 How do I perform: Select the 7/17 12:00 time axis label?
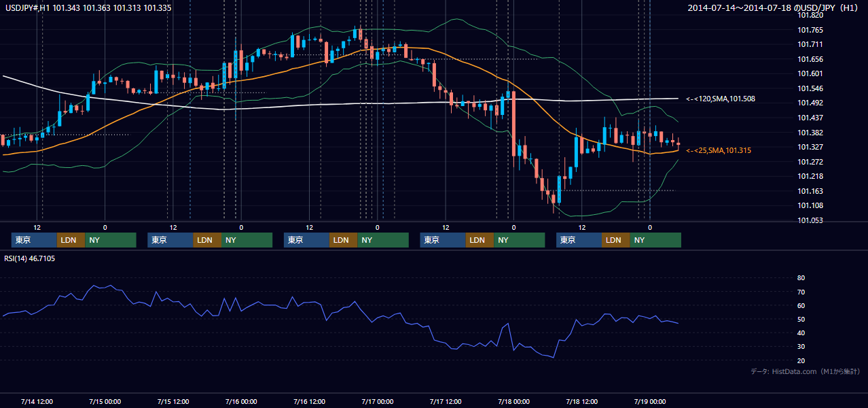tap(446, 402)
